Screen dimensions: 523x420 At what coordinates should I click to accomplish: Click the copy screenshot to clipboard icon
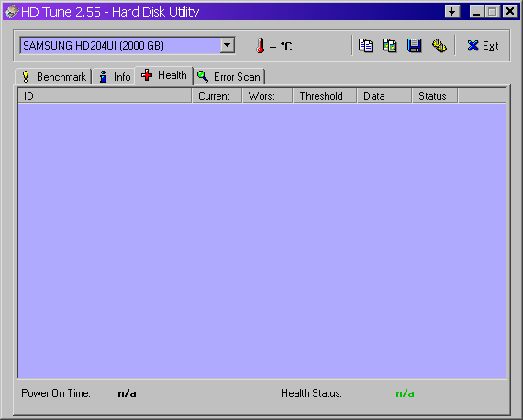(390, 45)
